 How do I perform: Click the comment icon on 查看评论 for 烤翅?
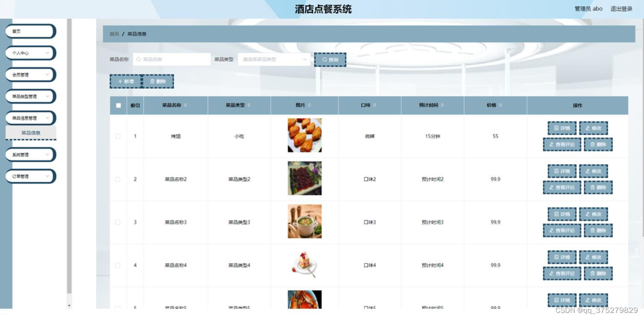552,144
